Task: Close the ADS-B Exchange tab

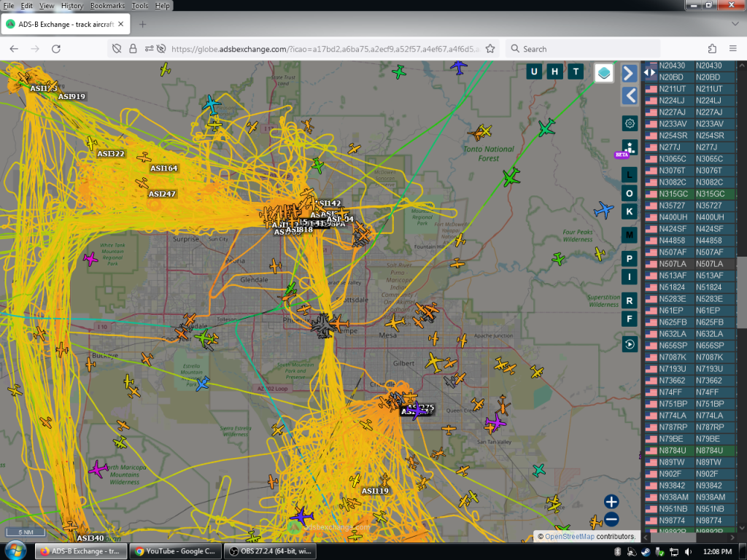Action: point(120,24)
